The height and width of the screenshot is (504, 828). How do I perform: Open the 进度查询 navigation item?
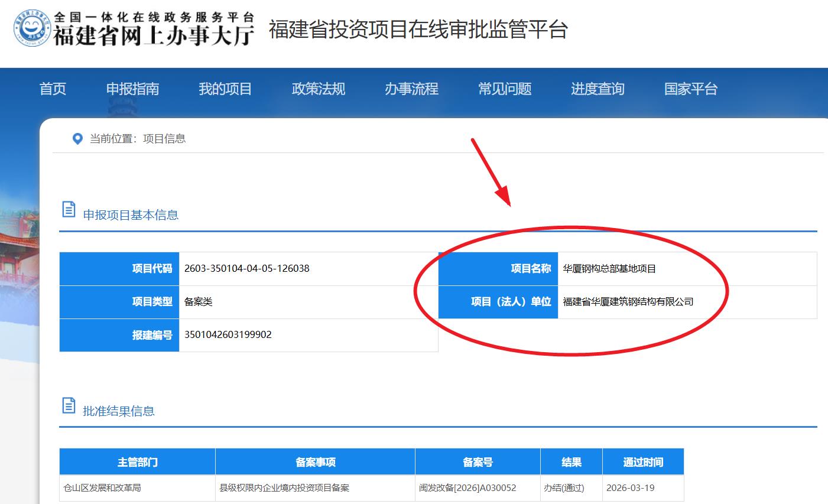(x=598, y=89)
